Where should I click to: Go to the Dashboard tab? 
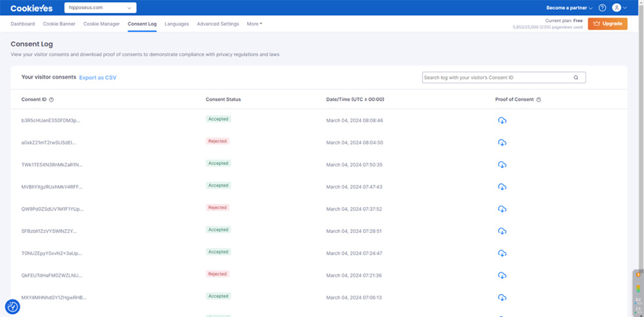[22, 24]
